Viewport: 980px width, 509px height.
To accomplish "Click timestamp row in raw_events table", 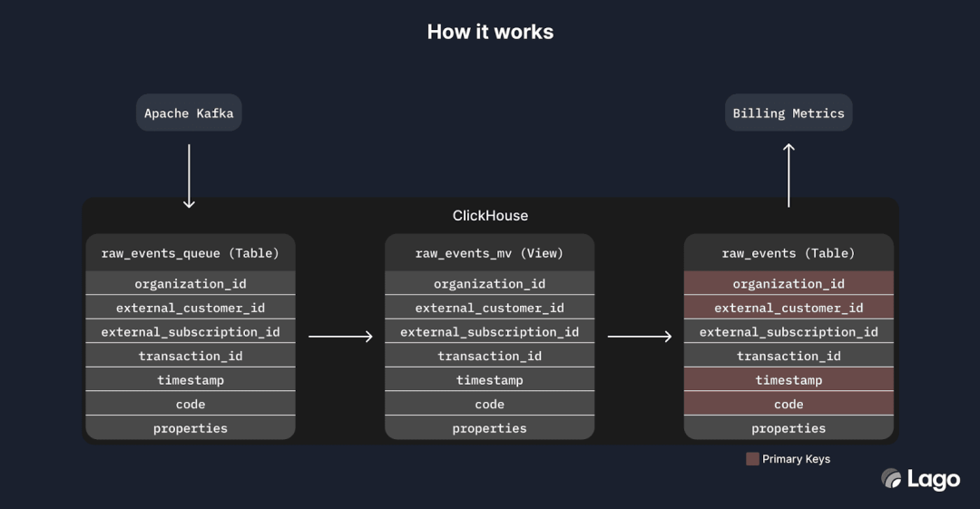I will 789,380.
